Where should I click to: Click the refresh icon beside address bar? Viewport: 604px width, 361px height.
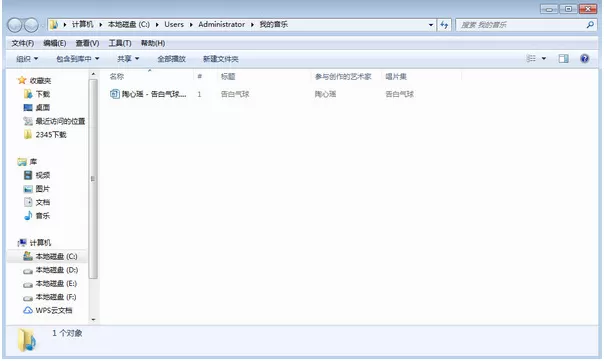[x=444, y=25]
